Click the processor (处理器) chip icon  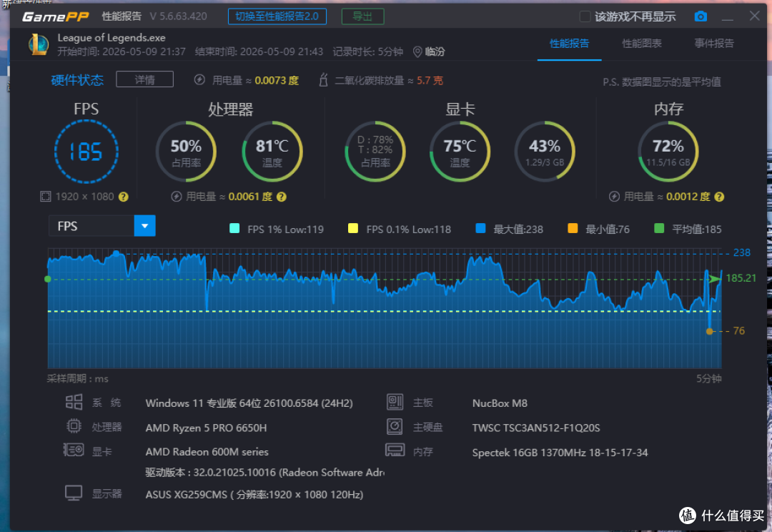point(74,426)
